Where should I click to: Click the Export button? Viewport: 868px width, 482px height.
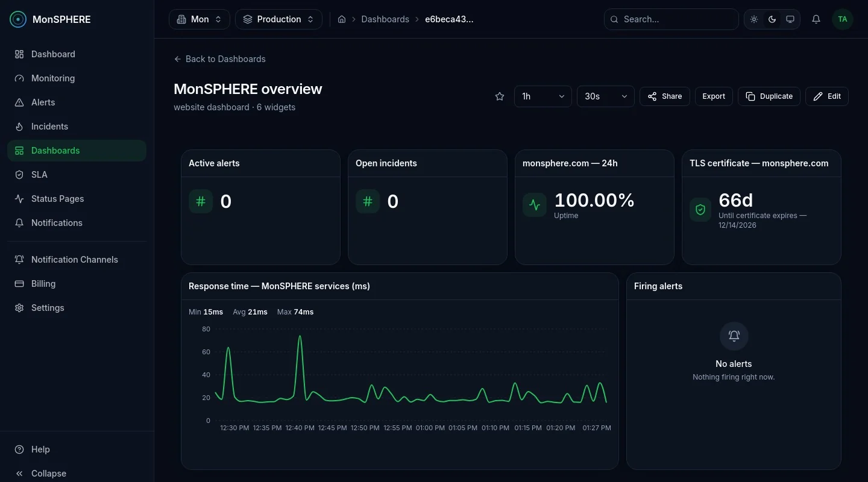point(714,96)
